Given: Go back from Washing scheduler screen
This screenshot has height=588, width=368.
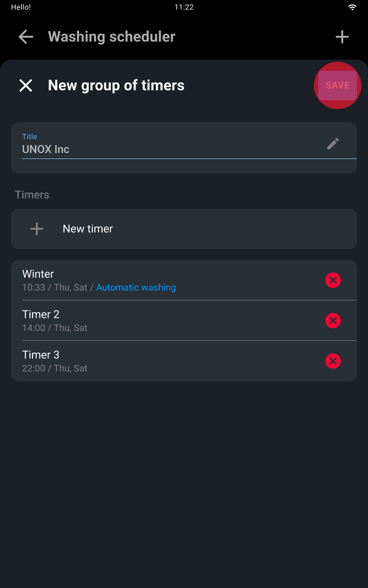Looking at the screenshot, I should pyautogui.click(x=26, y=37).
